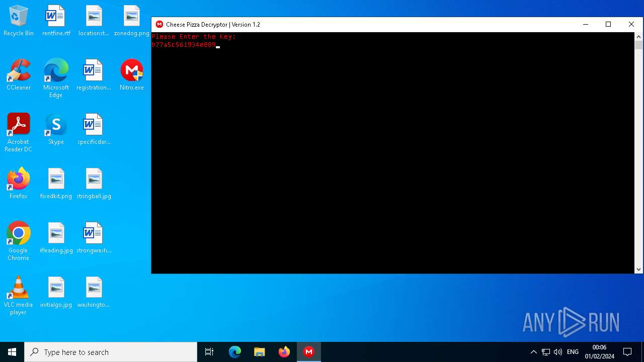Open File Explorer from the taskbar
This screenshot has width=644, height=362.
[260, 352]
